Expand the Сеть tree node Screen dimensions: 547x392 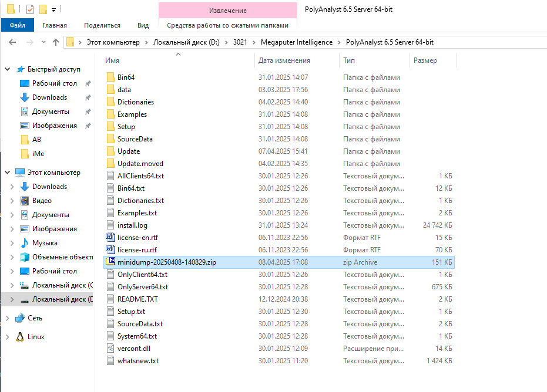click(x=7, y=318)
